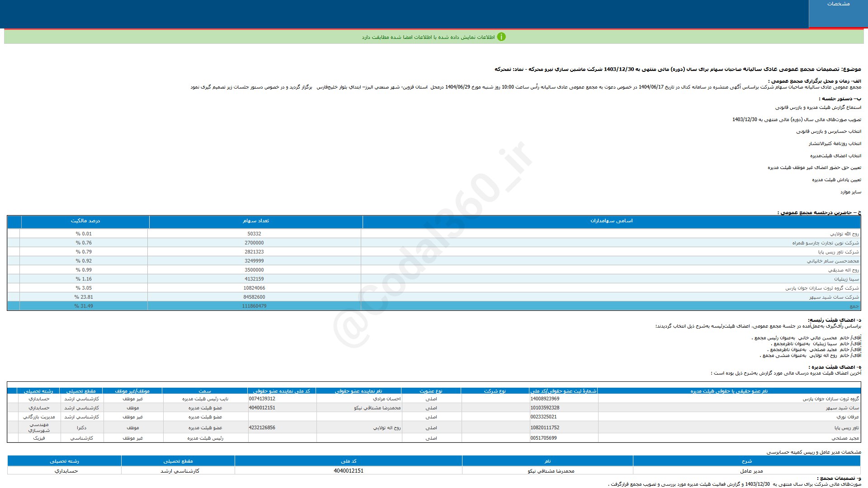868x488 pixels.
Task: Select the highlighted جمع total row
Action: [x=854, y=306]
